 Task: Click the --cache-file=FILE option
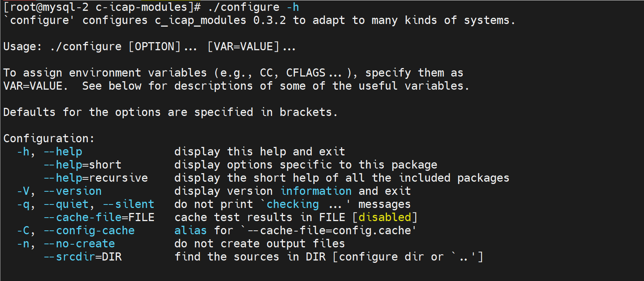(x=99, y=218)
